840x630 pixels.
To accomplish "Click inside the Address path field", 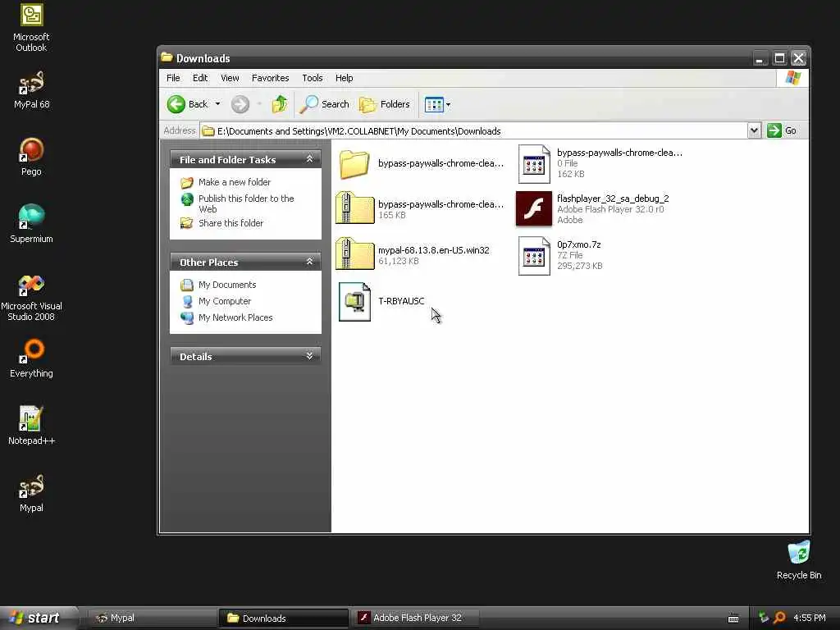I will click(473, 130).
